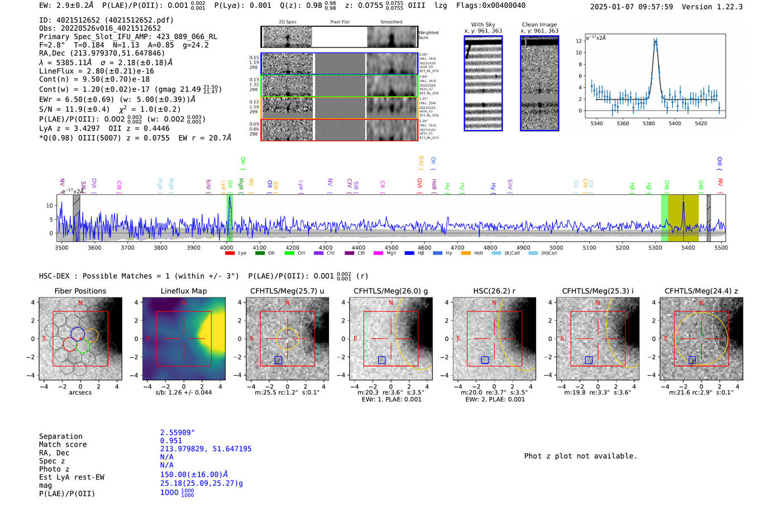The image size is (782, 532).
Task: Click the red-bordered 2D spectrum fiber row
Action: (x=339, y=130)
